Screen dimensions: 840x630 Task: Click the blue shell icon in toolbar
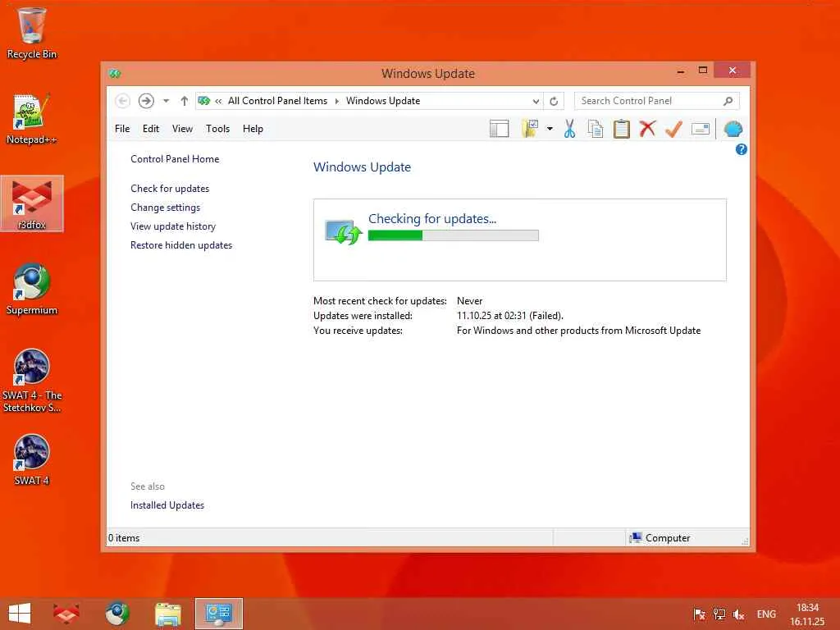[x=733, y=129]
